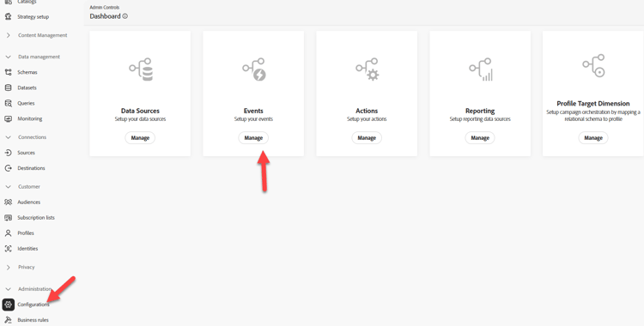Expand the Privacy section

coord(8,268)
